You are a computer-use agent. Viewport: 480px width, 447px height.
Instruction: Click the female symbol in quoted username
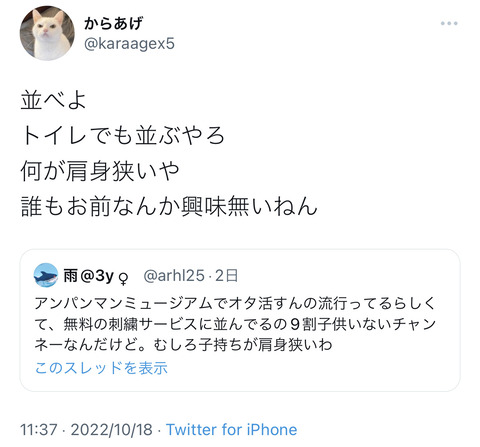pos(123,278)
